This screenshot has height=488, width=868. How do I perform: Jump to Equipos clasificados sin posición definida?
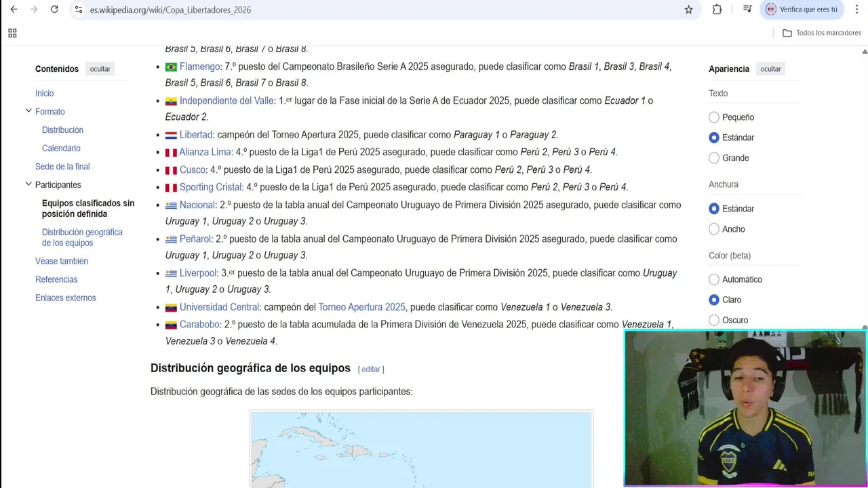tap(88, 209)
